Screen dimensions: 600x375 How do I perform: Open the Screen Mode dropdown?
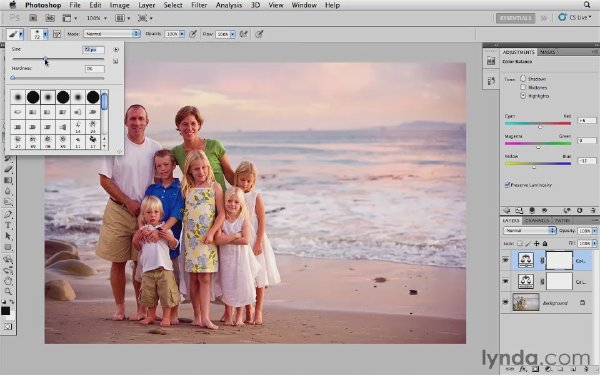click(x=145, y=18)
